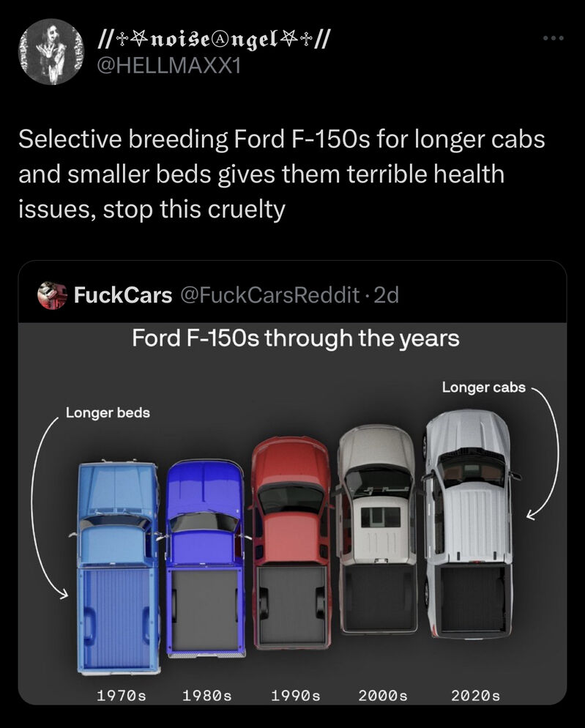
Task: Open the FuckCars account avatar
Action: click(x=52, y=295)
